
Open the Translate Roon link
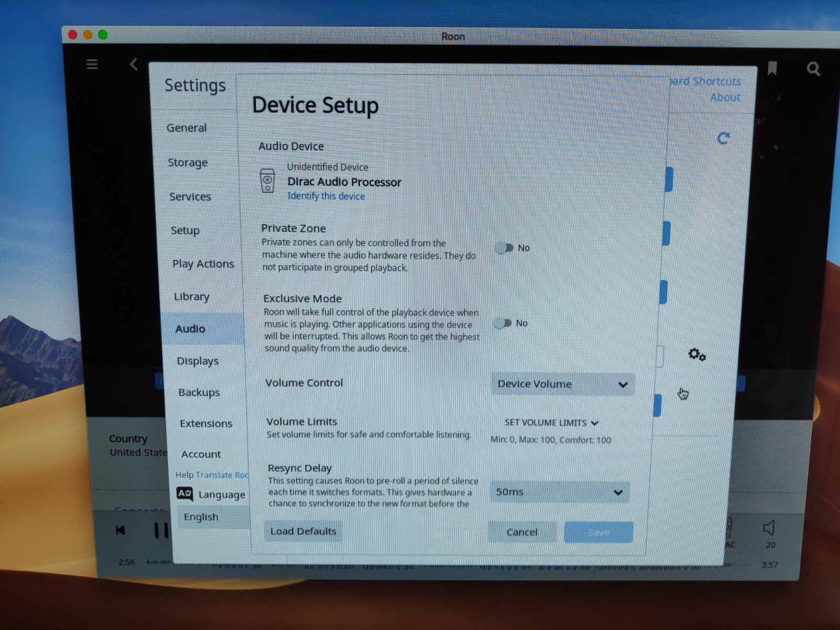pos(222,475)
